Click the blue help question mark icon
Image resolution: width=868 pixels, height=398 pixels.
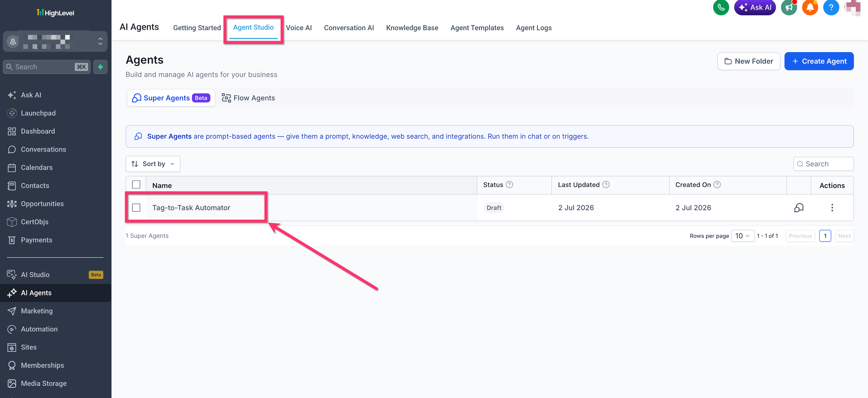coord(831,8)
